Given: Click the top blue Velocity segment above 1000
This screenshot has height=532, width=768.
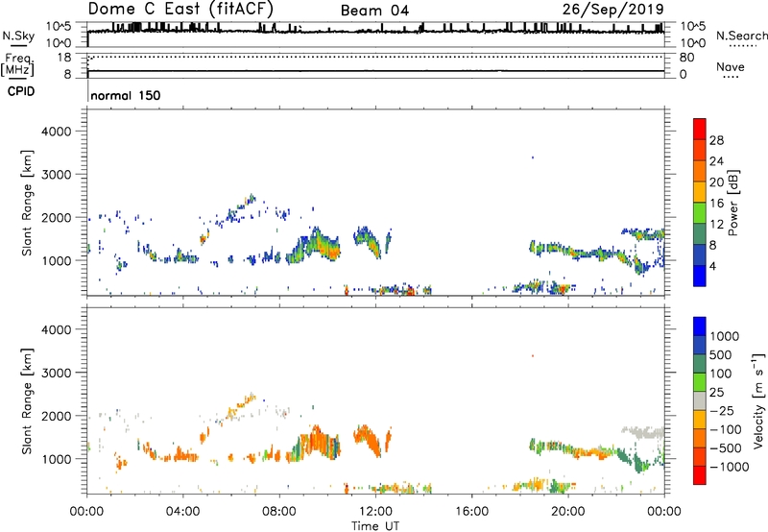Looking at the screenshot, I should point(700,326).
